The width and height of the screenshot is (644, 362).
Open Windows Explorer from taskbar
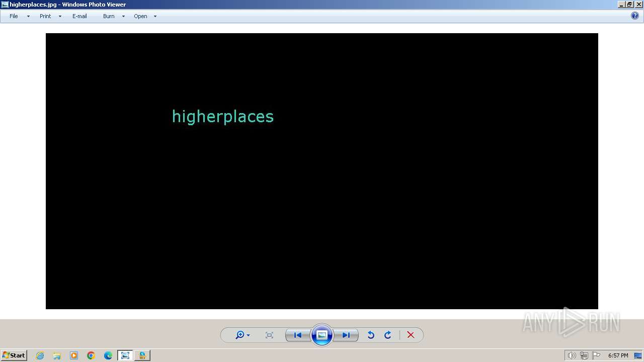point(57,355)
